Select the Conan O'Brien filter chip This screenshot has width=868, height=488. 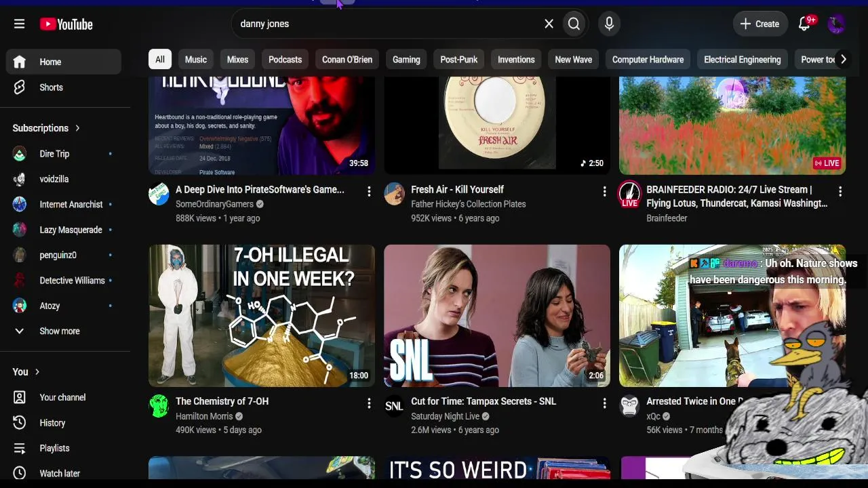347,60
